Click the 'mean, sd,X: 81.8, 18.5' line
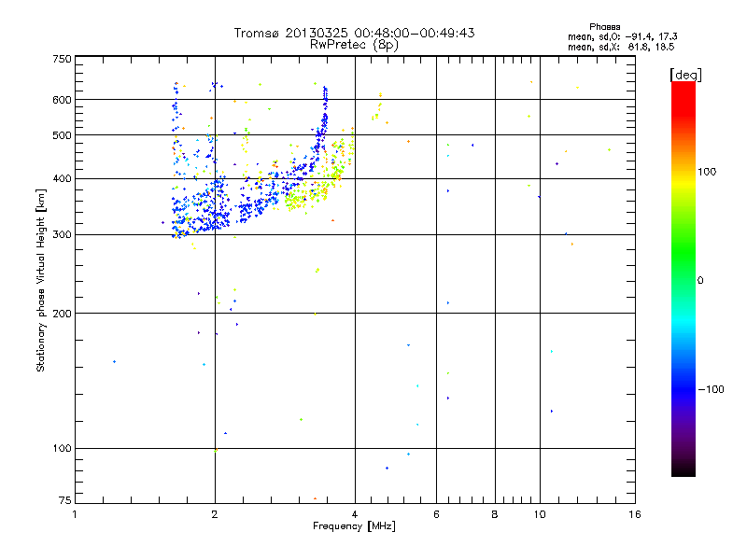Screen dimensions: 747x560 tap(621, 48)
